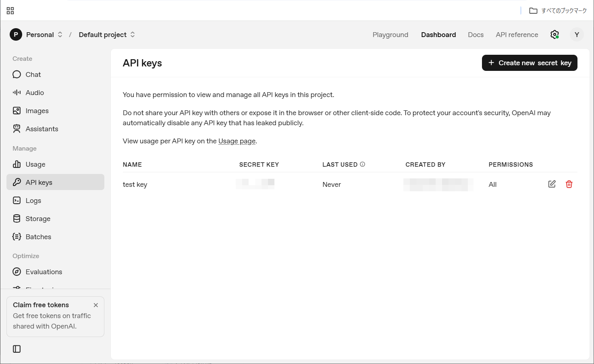Go to Audio in the sidebar

(35, 93)
